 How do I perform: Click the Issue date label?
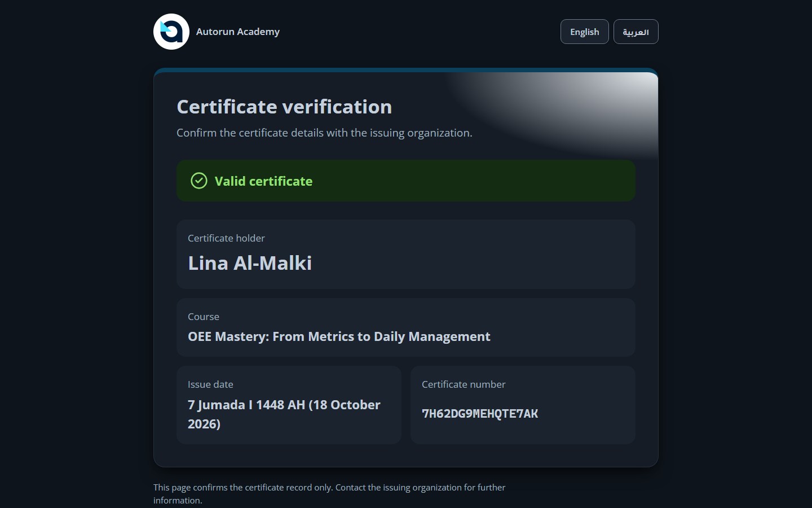click(x=210, y=384)
